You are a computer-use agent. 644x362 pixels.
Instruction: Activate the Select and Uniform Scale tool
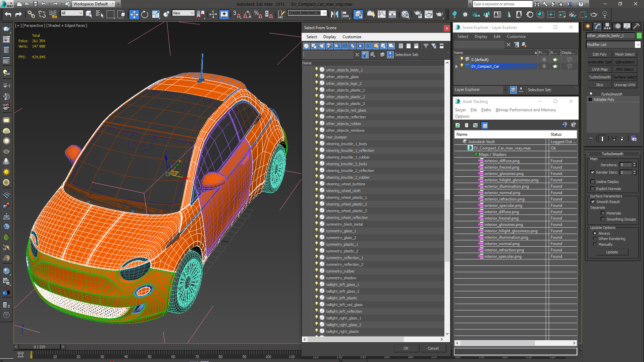(156, 14)
